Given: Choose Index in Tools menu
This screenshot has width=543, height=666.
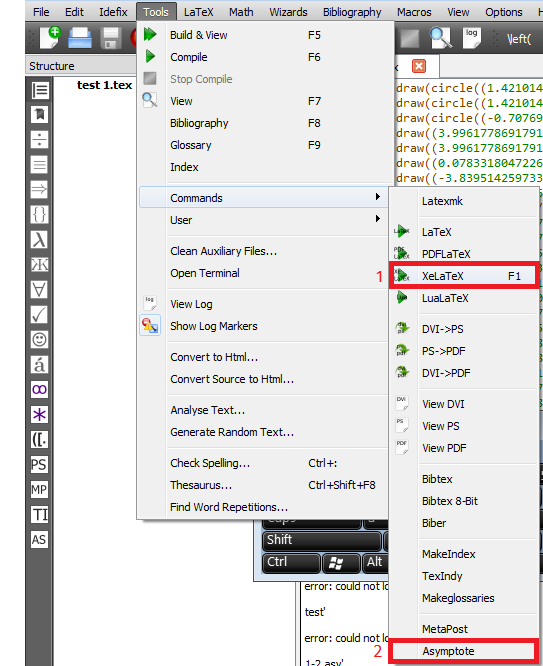Looking at the screenshot, I should (x=263, y=167).
